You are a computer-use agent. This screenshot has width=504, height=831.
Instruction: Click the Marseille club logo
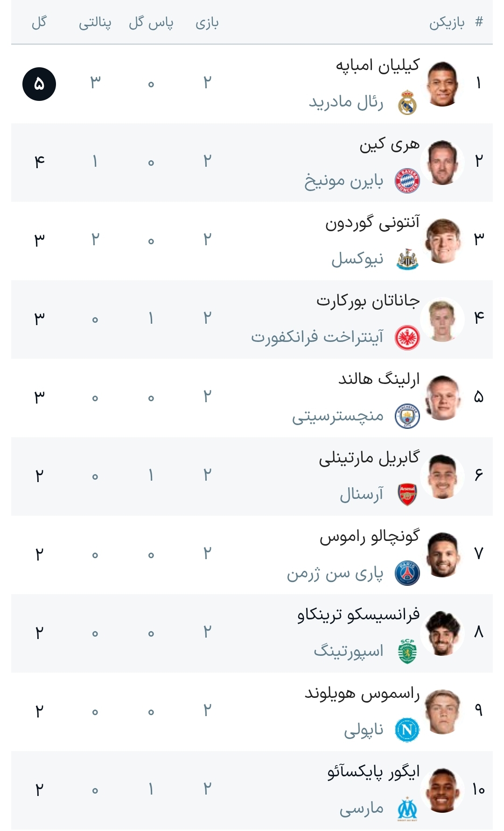click(407, 809)
